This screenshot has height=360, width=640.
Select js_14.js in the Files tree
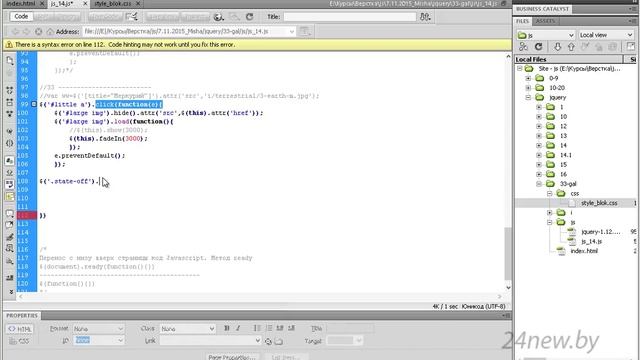tap(591, 242)
